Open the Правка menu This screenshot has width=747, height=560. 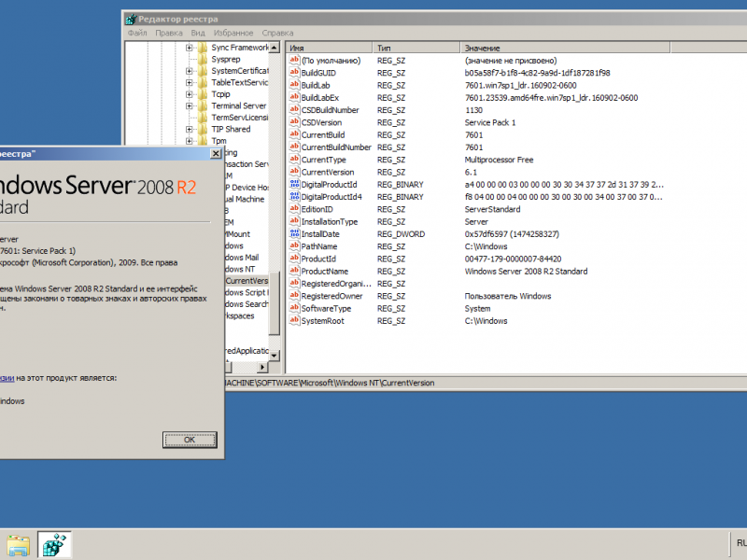pyautogui.click(x=169, y=33)
